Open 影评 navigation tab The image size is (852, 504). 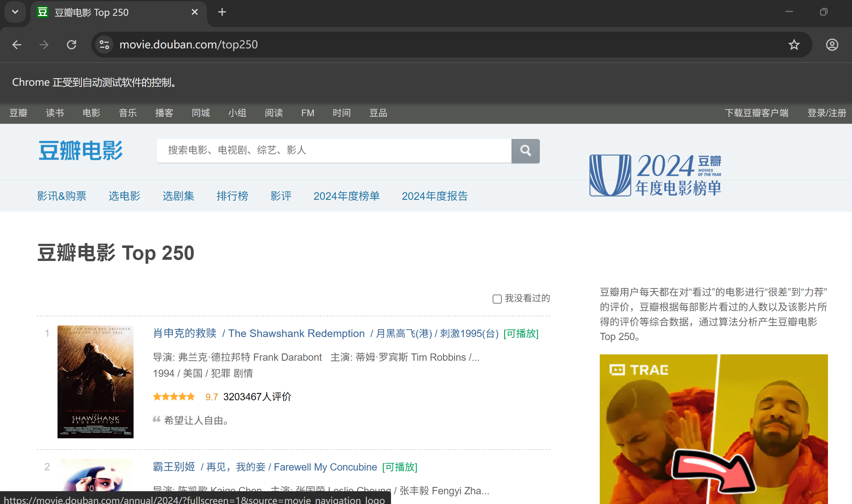click(x=281, y=196)
